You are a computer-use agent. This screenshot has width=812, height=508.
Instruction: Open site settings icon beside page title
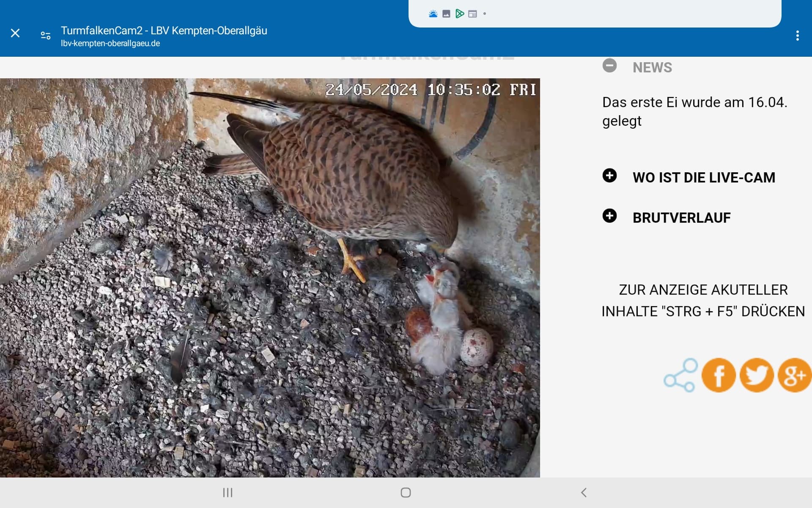(x=46, y=36)
